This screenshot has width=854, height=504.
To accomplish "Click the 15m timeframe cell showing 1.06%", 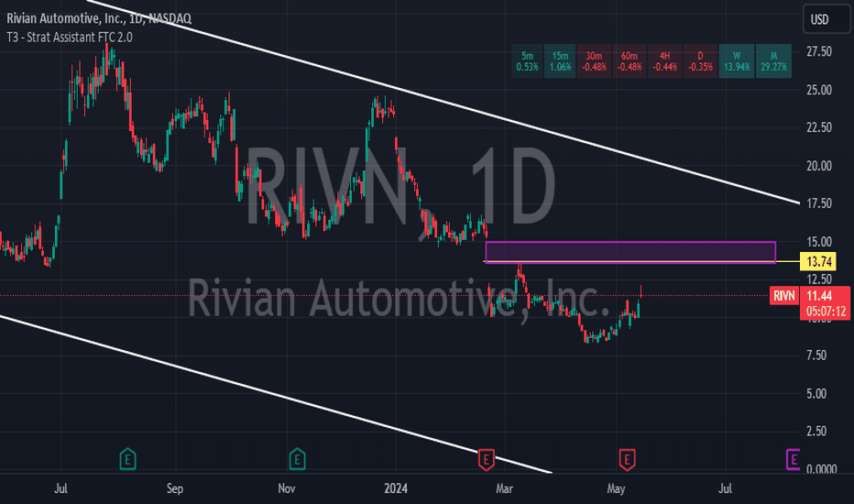I will point(560,61).
